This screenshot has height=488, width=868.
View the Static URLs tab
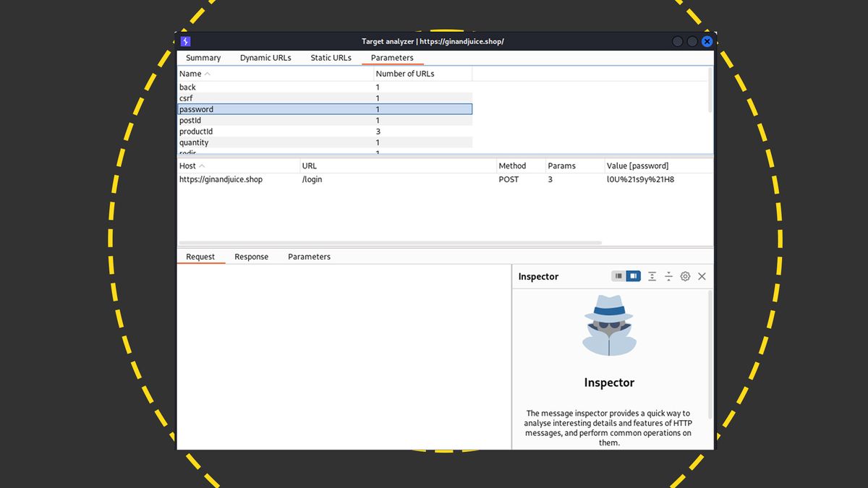(x=331, y=57)
